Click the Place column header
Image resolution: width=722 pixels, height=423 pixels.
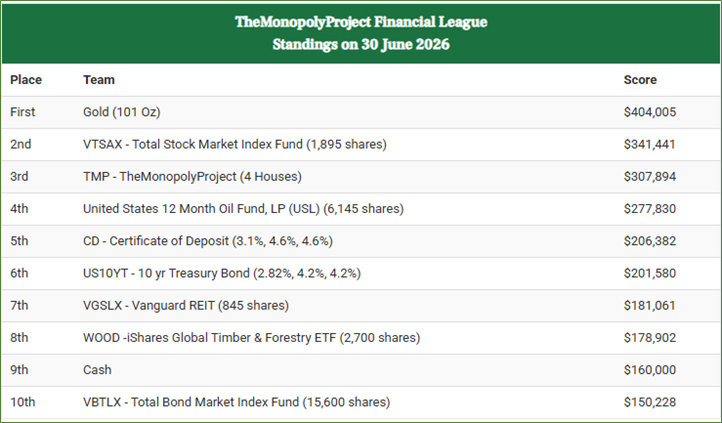click(x=26, y=80)
